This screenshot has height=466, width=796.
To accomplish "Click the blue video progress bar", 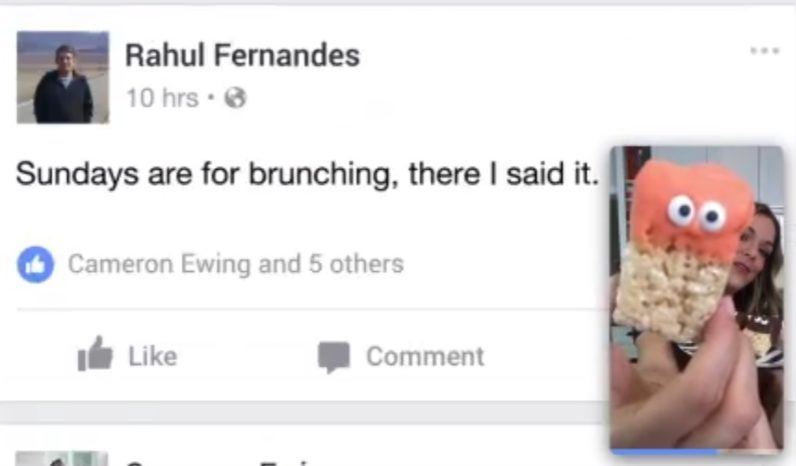I will [x=664, y=451].
